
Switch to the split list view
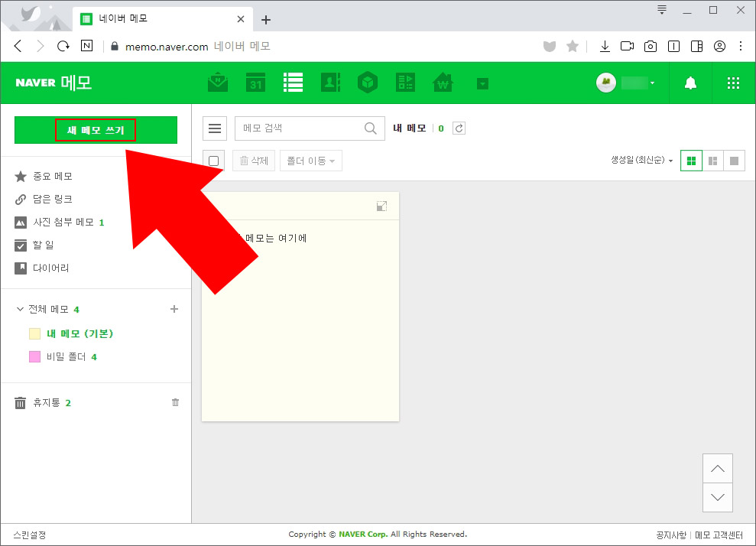[x=712, y=161]
